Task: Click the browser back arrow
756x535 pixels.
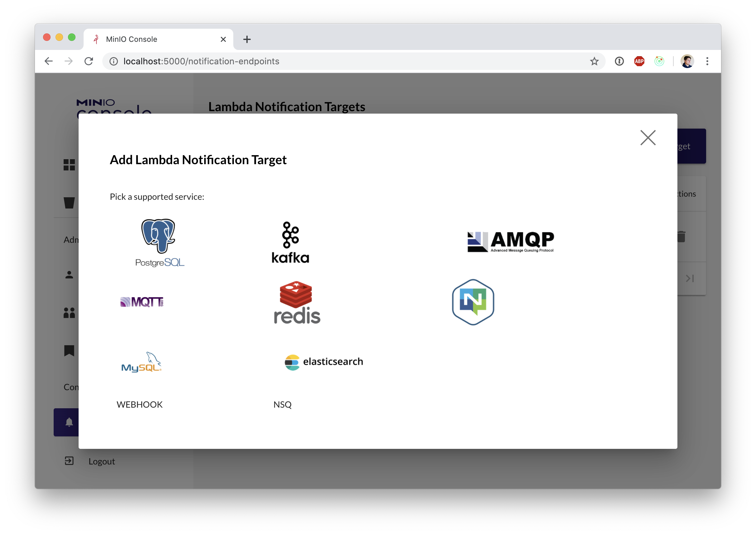Action: click(x=49, y=61)
